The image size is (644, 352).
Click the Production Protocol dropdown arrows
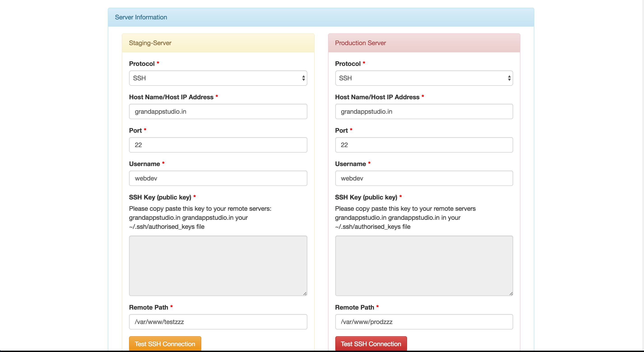click(x=509, y=78)
